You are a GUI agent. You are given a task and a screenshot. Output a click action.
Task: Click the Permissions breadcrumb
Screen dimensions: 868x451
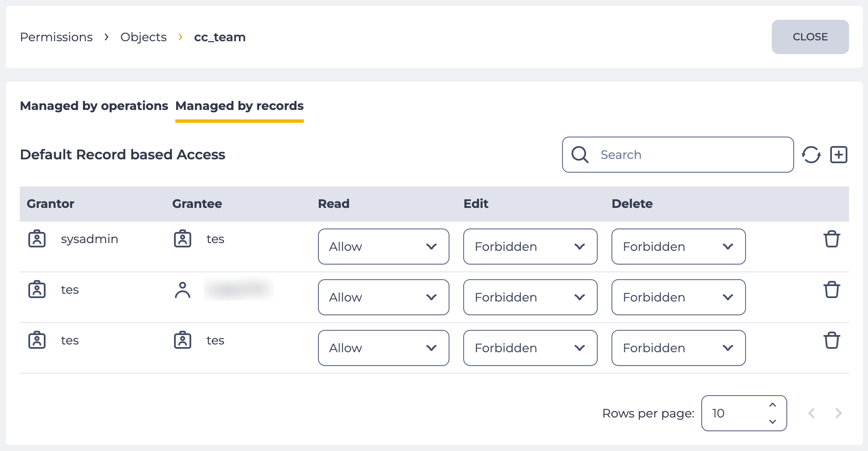(x=56, y=37)
